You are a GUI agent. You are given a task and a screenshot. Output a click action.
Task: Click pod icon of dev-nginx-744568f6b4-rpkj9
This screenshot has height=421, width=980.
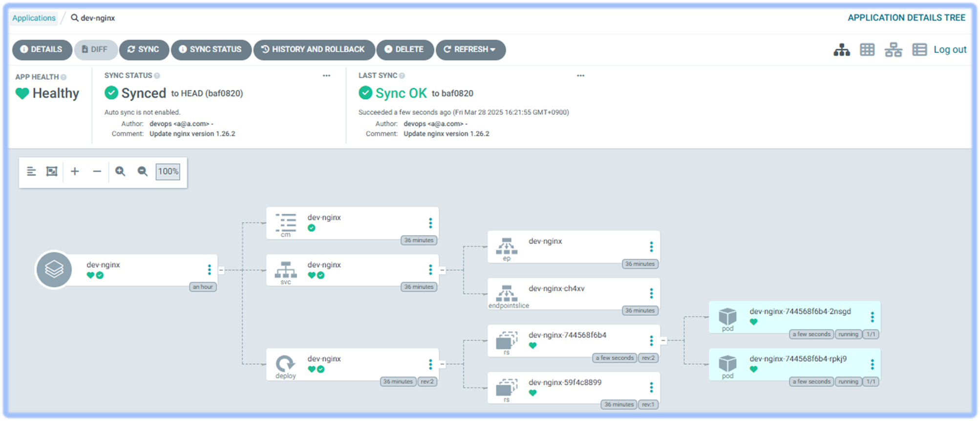click(727, 364)
